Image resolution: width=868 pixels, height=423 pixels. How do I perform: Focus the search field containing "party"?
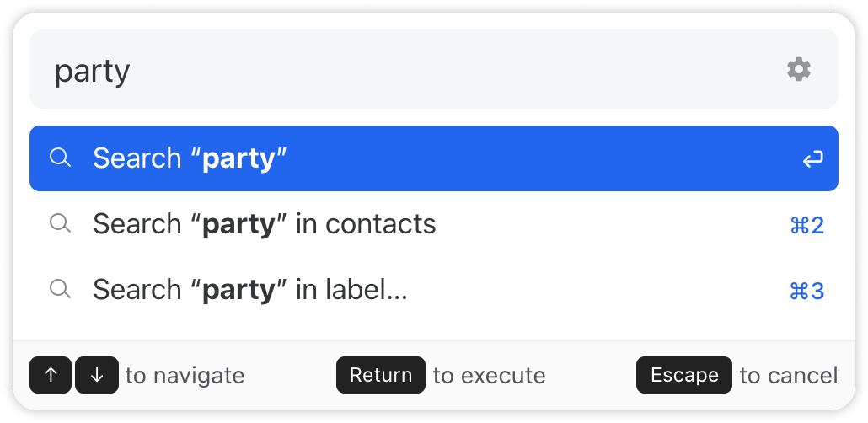[x=405, y=71]
